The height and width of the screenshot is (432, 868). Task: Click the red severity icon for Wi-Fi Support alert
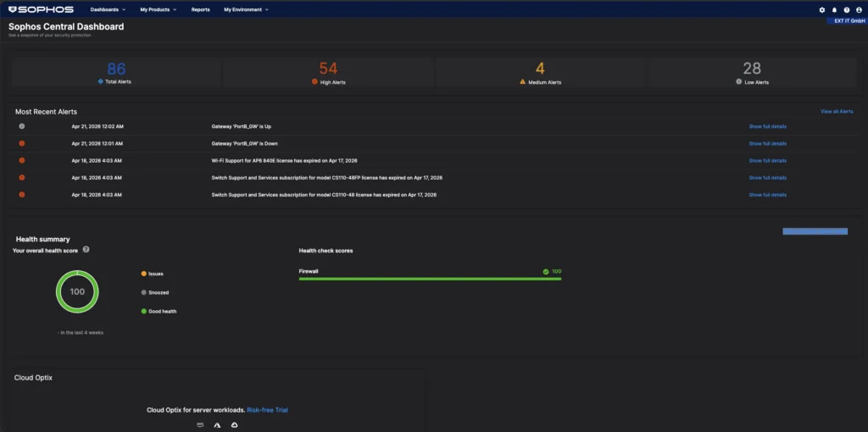click(22, 160)
